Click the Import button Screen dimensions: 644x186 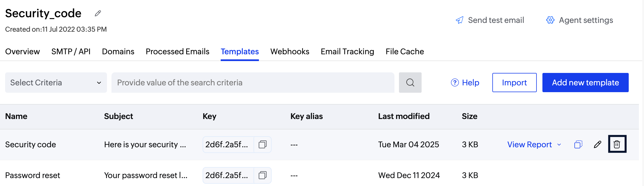pos(514,83)
